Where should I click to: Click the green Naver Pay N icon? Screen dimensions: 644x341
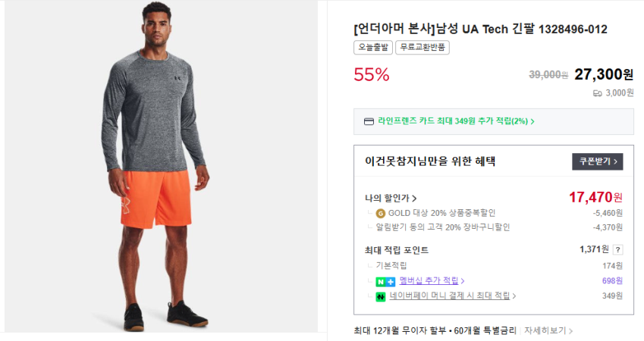[x=380, y=296]
